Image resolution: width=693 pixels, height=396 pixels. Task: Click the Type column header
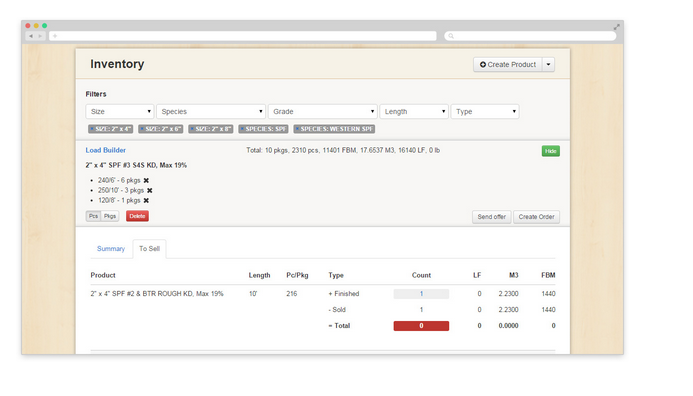coord(336,275)
